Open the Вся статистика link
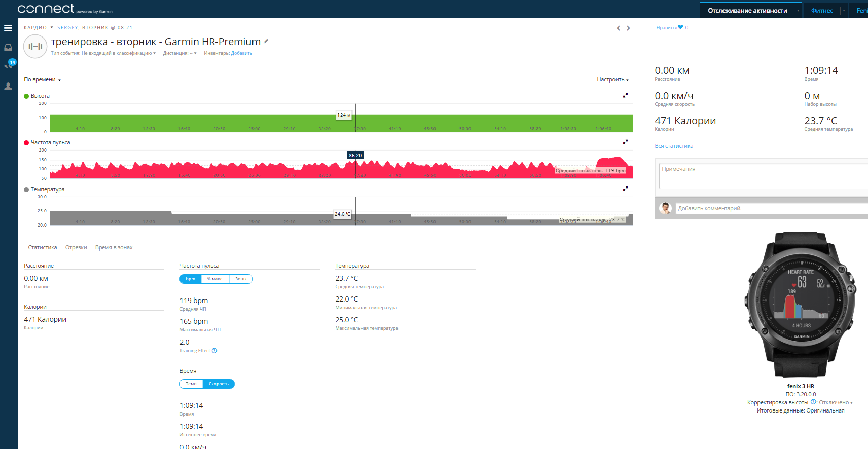Viewport: 868px width, 449px height. [x=674, y=146]
